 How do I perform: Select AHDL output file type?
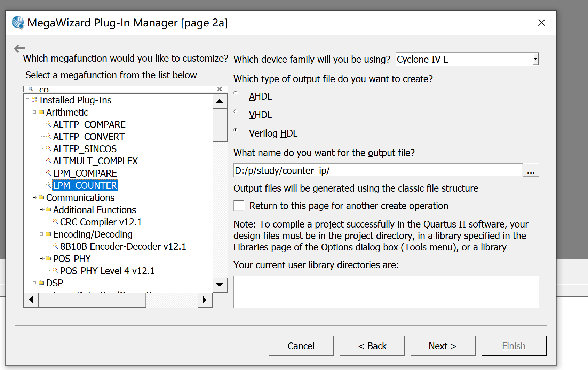click(236, 93)
